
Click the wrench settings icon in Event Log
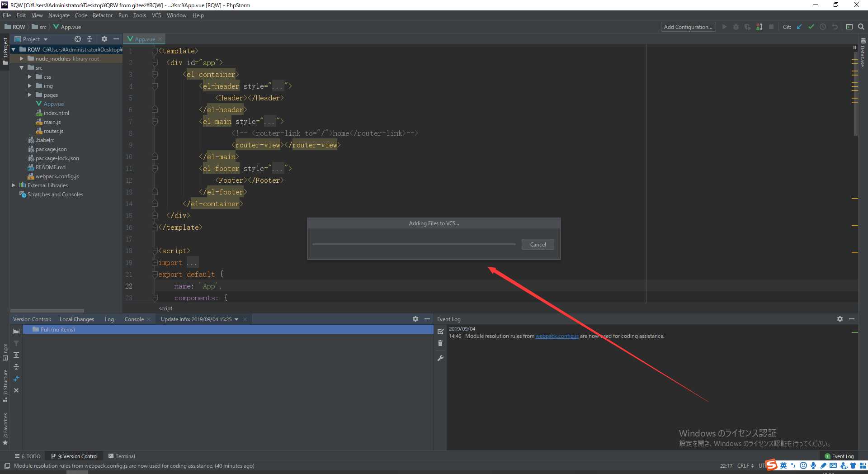pos(441,358)
